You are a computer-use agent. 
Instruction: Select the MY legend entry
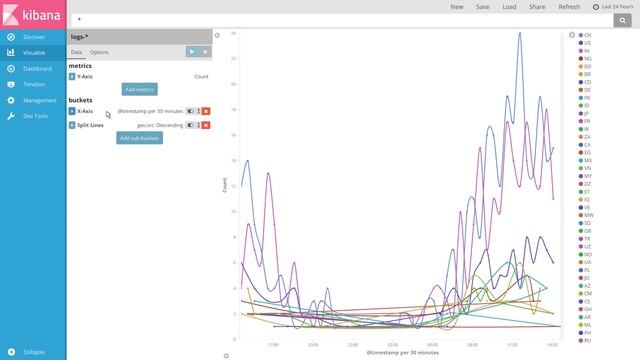point(586,176)
